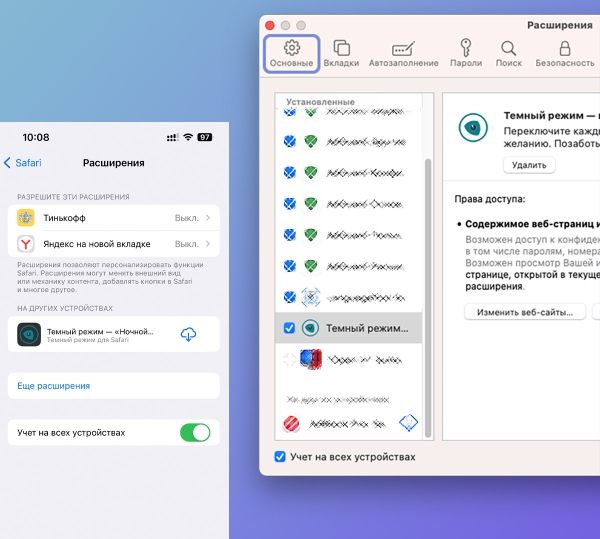Click the Изменить веб-сайты button
The height and width of the screenshot is (539, 600).
click(x=525, y=312)
